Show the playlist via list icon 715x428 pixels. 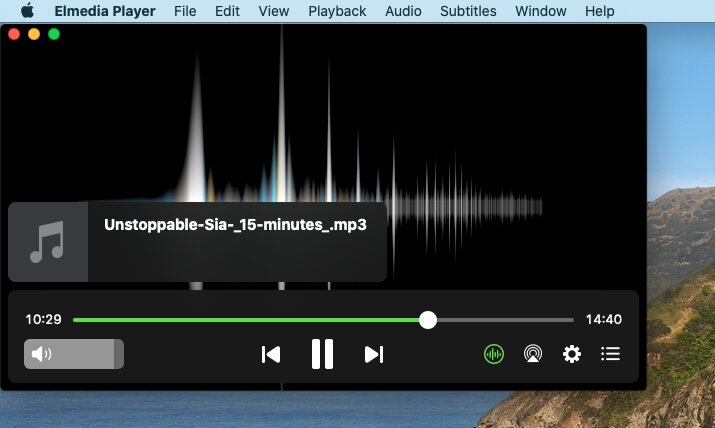[611, 354]
